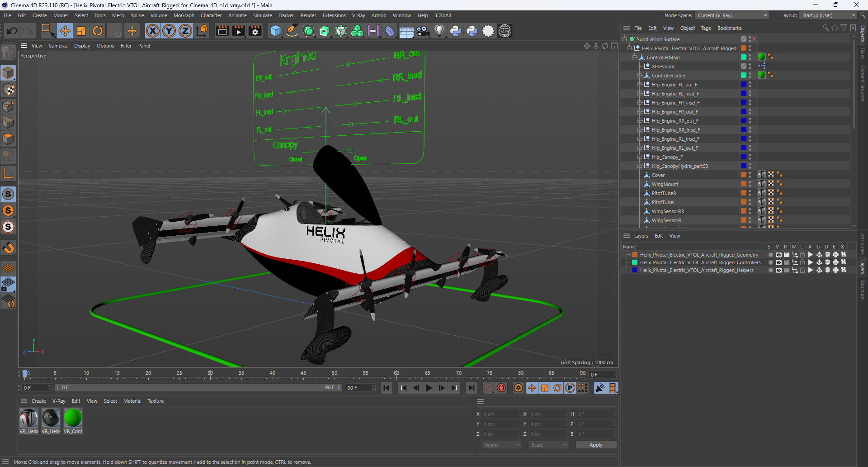Open the Layout dropdown

coord(828,15)
